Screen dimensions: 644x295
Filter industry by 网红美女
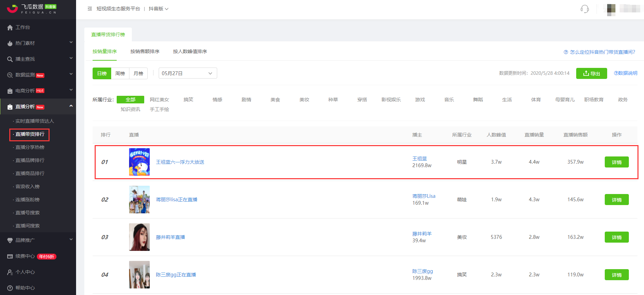[159, 100]
